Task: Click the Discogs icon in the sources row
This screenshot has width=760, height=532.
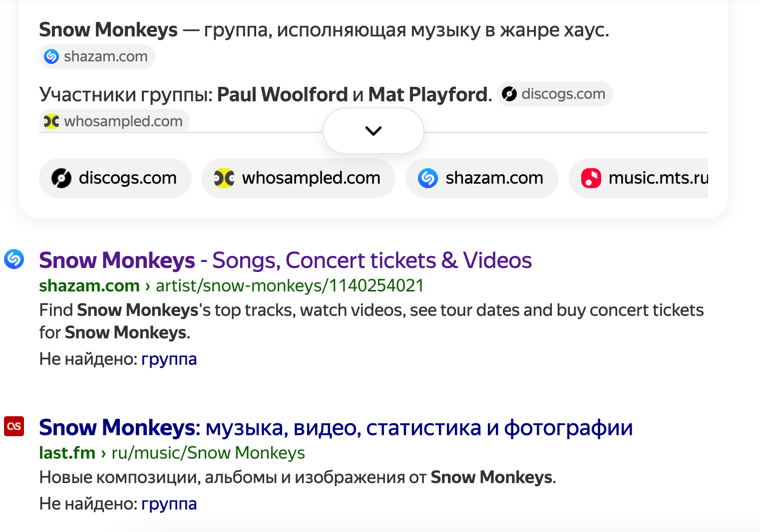Action: pyautogui.click(x=61, y=178)
